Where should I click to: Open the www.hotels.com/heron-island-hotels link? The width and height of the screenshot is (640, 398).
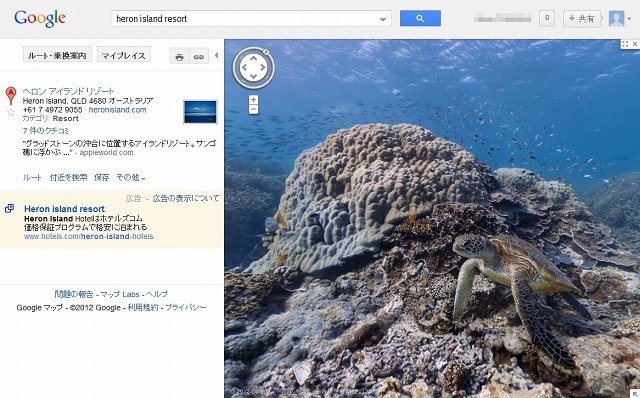89,236
